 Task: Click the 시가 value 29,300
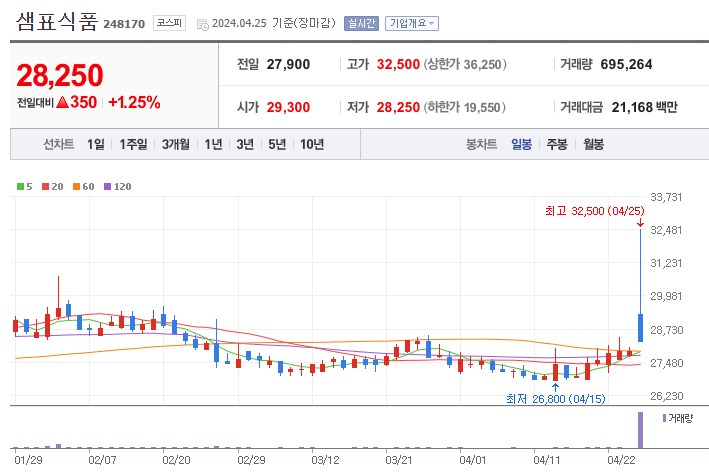pos(288,107)
